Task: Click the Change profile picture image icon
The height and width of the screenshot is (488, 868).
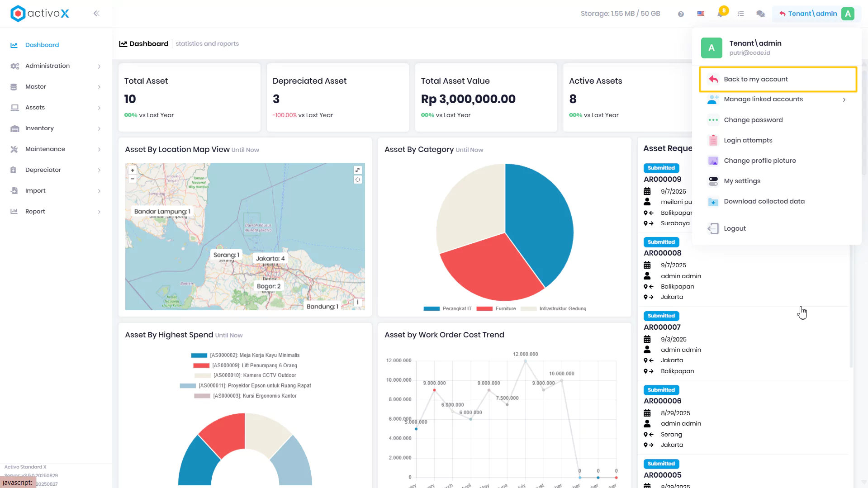Action: click(713, 161)
